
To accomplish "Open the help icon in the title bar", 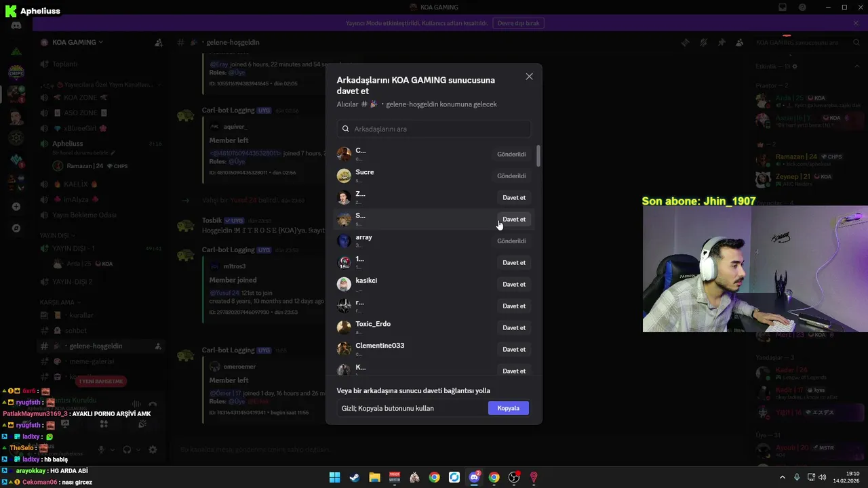I will [802, 7].
